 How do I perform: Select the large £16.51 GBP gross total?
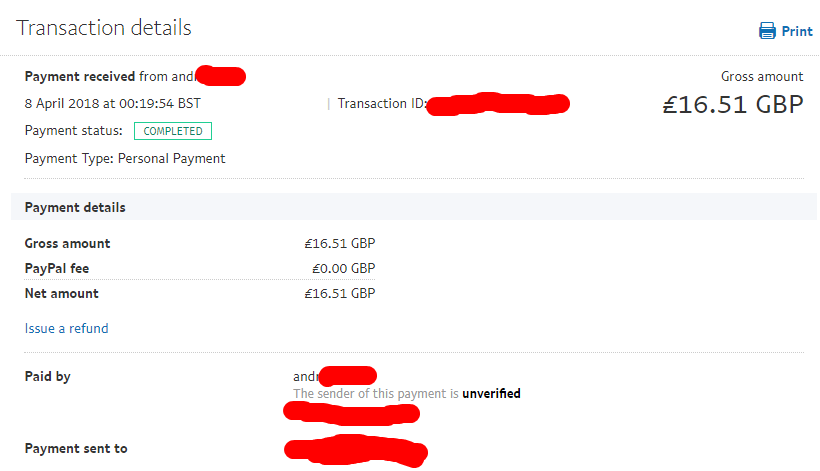click(733, 104)
